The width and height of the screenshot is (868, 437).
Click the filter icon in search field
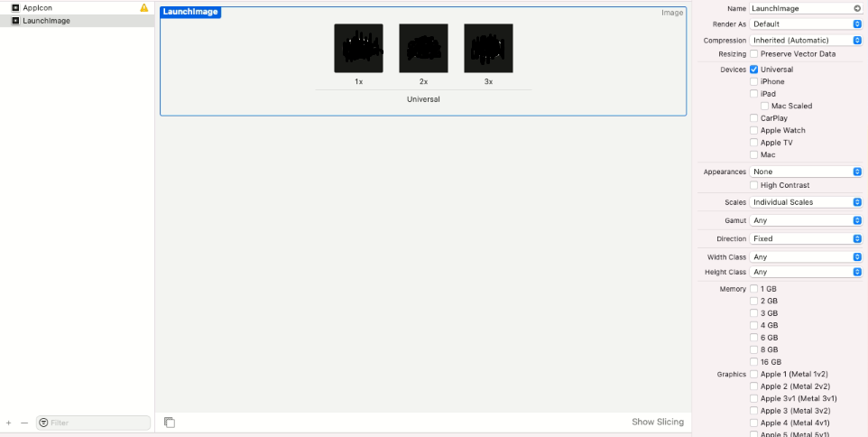pyautogui.click(x=43, y=423)
